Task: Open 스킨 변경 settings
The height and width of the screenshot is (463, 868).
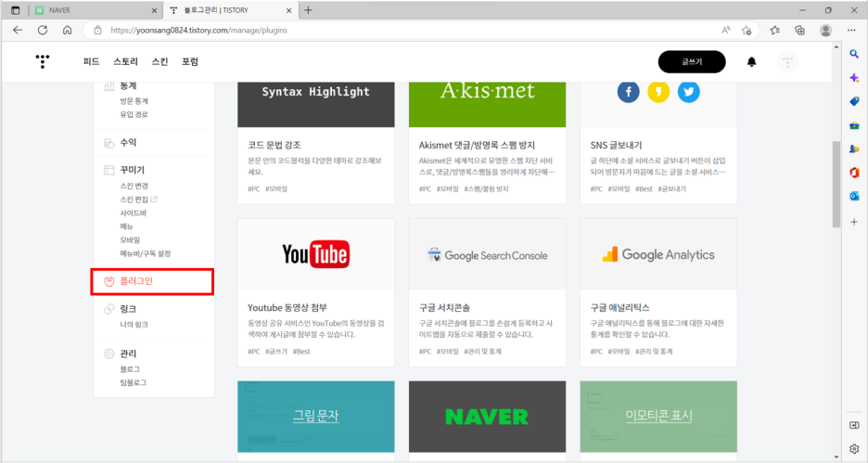Action: pos(134,186)
